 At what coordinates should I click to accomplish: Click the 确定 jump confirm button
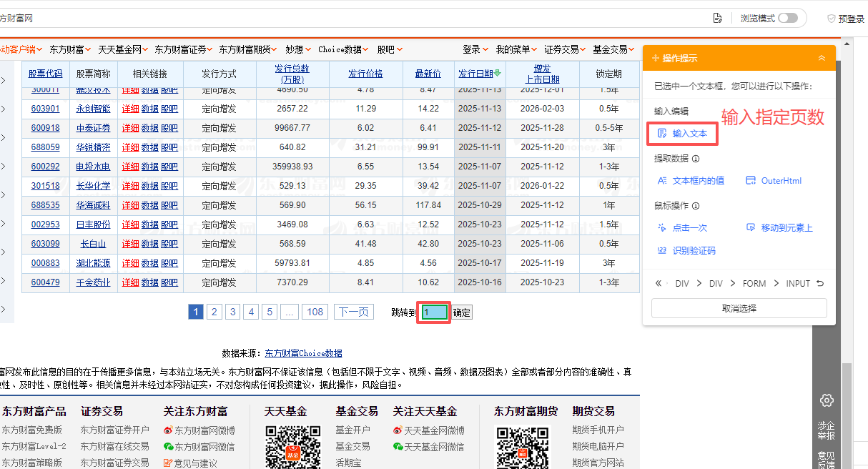point(462,312)
